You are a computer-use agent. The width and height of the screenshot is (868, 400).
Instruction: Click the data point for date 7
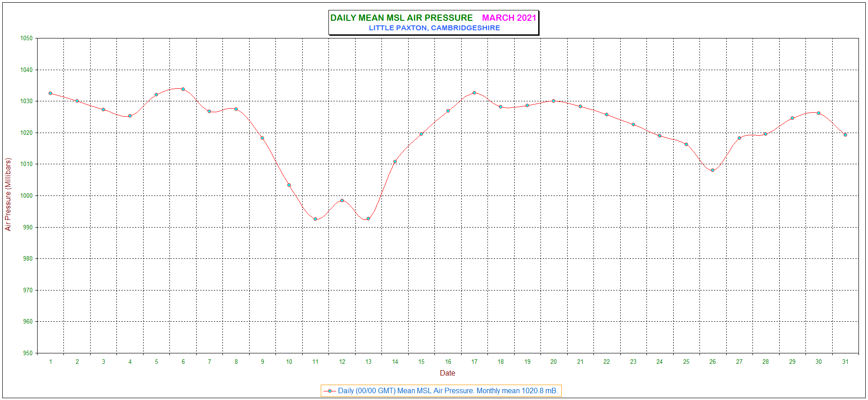tap(209, 111)
